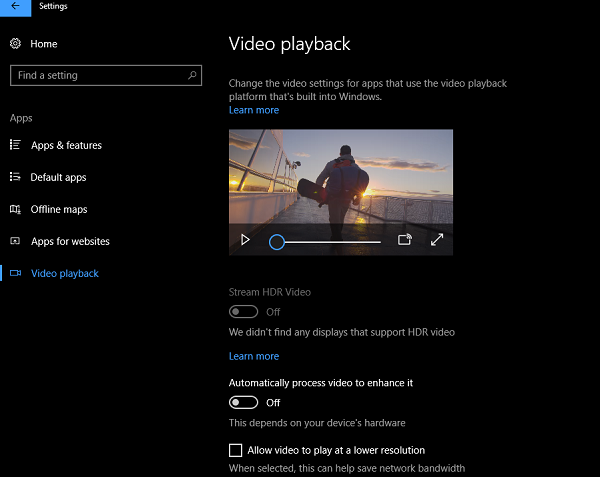Click the Apps for websites icon

15,241
